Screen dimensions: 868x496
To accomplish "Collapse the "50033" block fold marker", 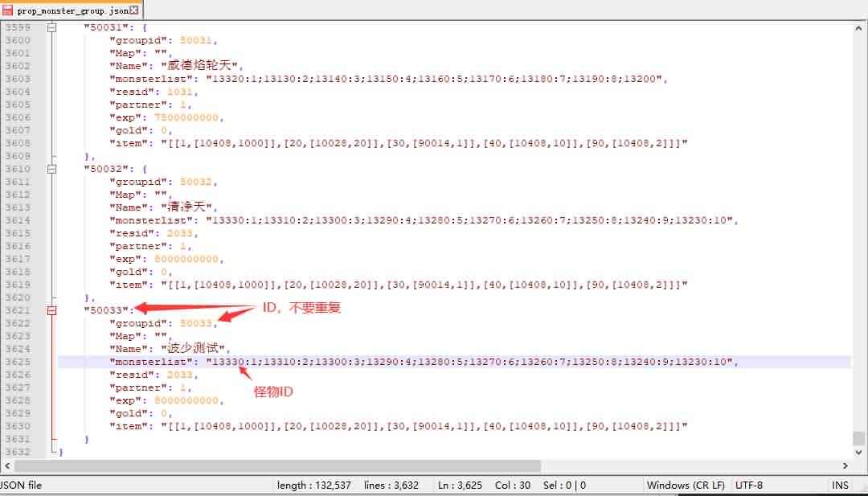I will click(x=51, y=310).
